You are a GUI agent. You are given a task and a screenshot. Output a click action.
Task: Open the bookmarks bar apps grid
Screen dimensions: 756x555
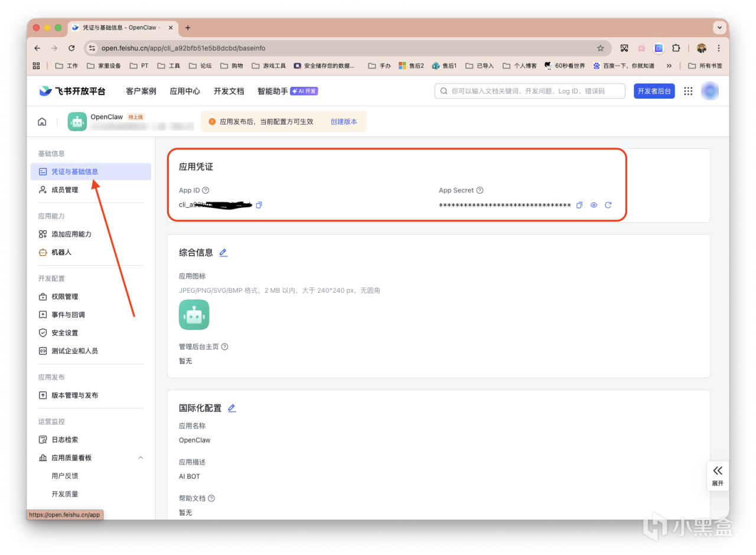coord(37,66)
